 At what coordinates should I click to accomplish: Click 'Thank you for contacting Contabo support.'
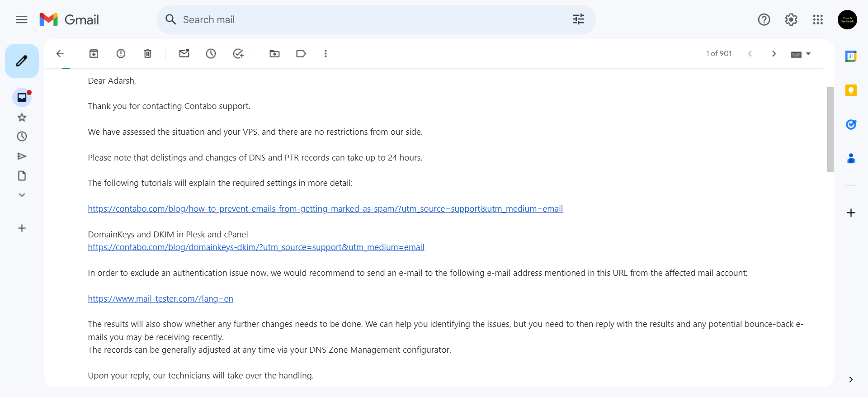pos(169,106)
